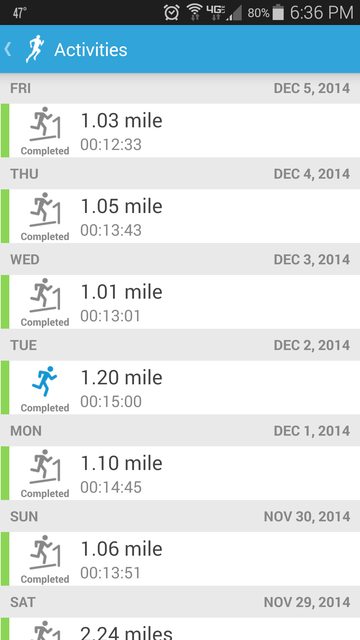Tap the back chevron in the header
This screenshot has height=640, width=360.
(8, 49)
